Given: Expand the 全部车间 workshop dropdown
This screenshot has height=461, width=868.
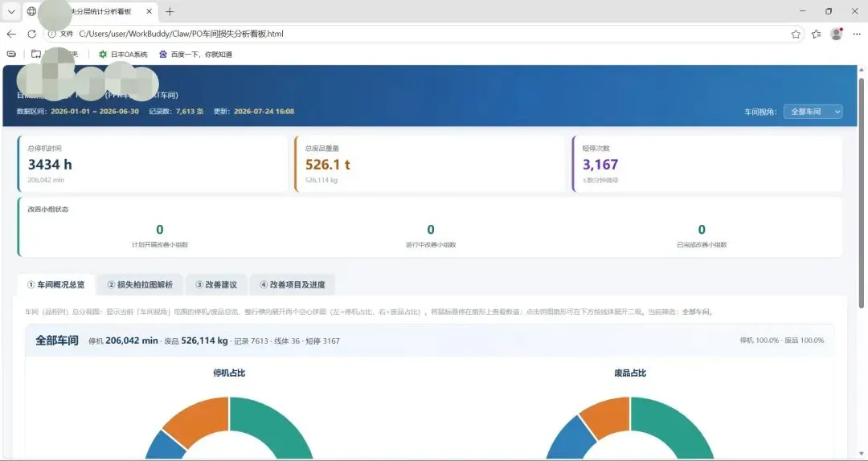Looking at the screenshot, I should [x=813, y=112].
